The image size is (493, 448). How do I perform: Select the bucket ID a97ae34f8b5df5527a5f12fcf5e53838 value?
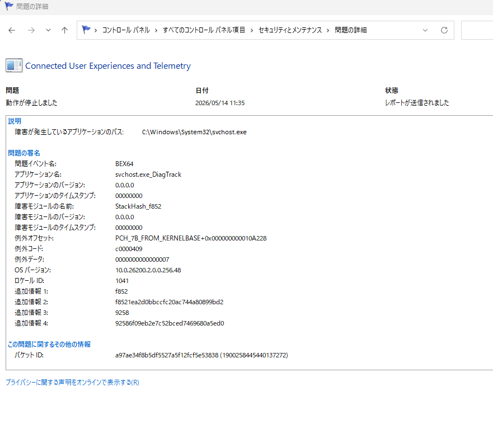click(x=201, y=355)
